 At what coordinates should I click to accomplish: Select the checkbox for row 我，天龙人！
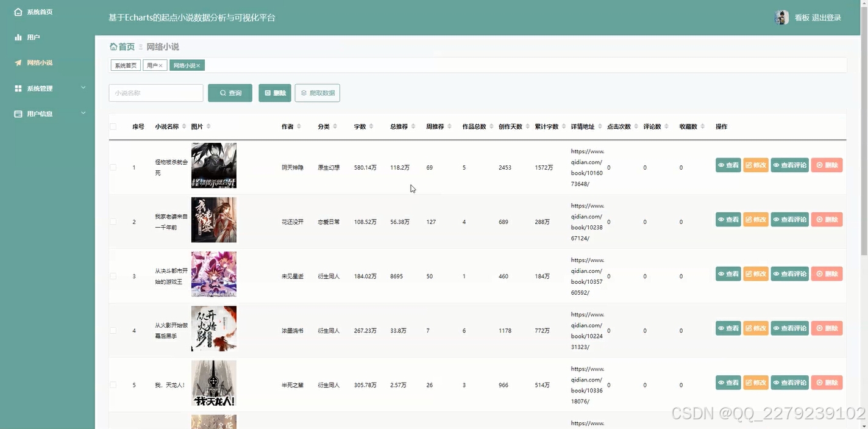coord(113,385)
